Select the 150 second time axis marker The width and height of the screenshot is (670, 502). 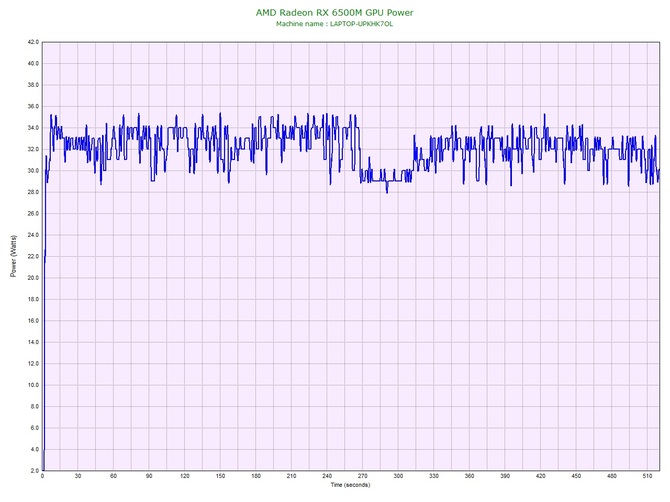[220, 477]
